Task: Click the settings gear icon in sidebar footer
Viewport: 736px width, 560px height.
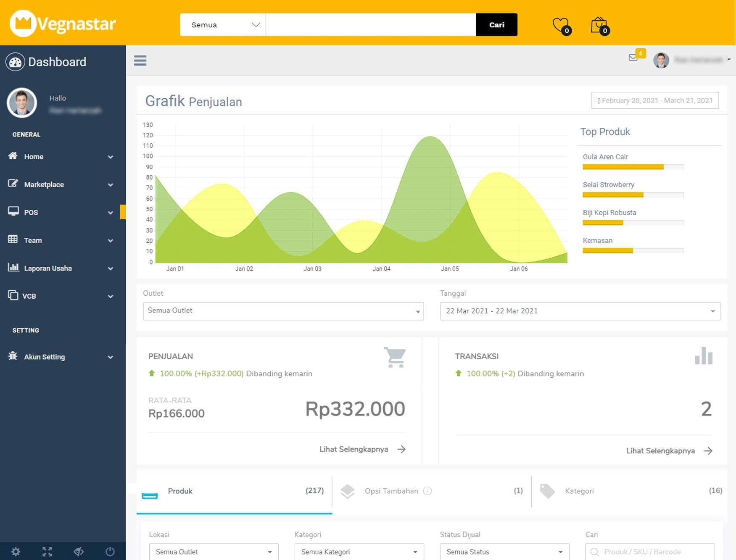Action: coord(16,551)
